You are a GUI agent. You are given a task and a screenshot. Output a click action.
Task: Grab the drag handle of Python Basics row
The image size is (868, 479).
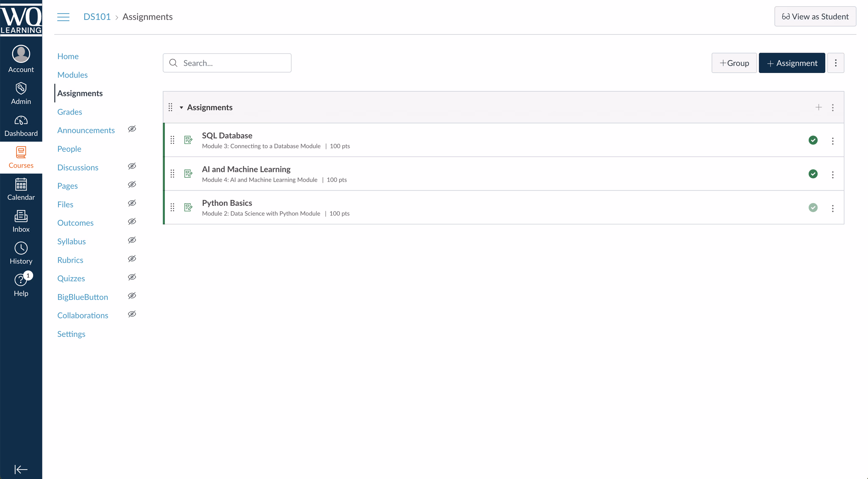[x=172, y=207]
